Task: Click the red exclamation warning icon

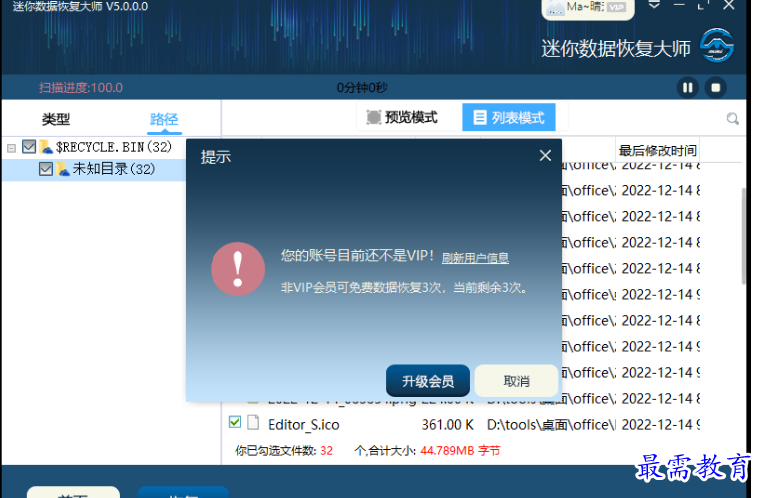Action: 238,269
